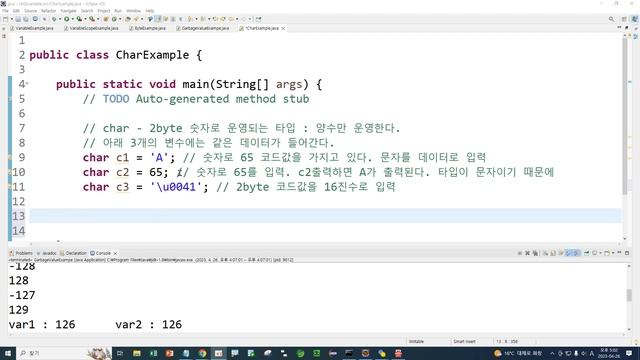This screenshot has width=640, height=360.
Task: Click the Open Type toolbar icon
Action: coord(128,19)
